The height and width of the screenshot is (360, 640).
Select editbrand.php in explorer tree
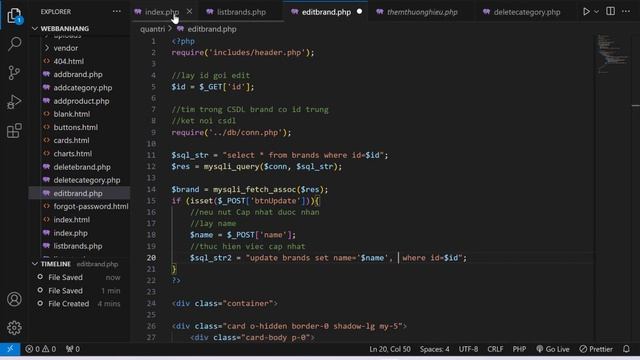[78, 193]
